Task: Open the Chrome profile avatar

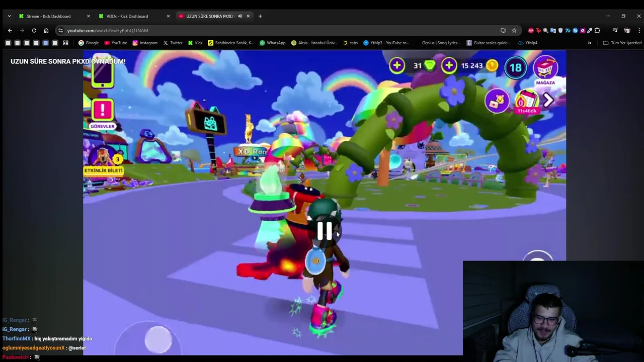Action: (627, 30)
